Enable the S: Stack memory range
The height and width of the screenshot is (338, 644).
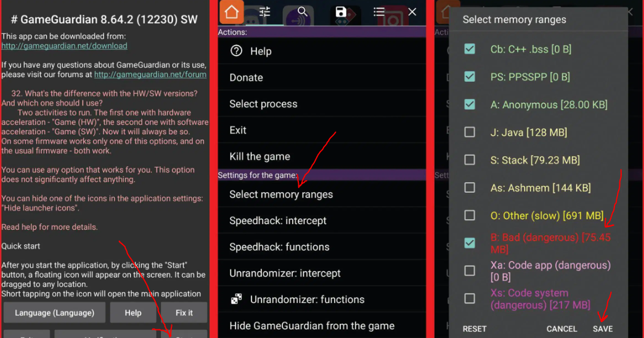point(470,160)
